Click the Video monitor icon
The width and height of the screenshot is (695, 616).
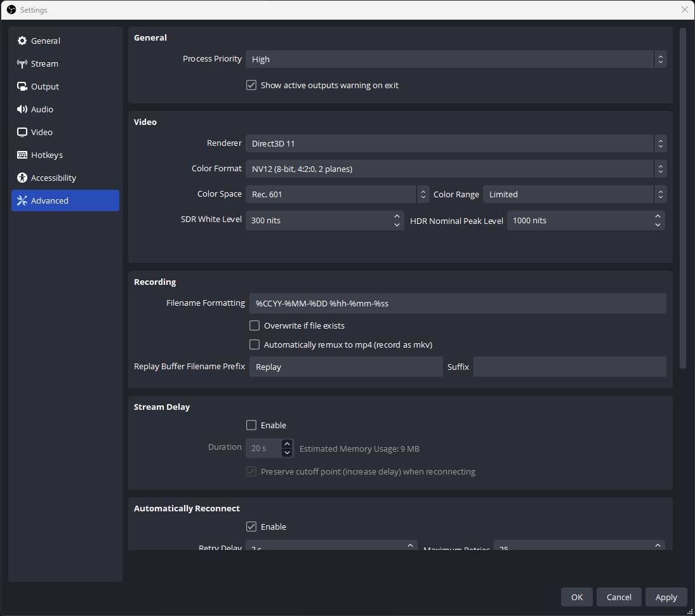tap(22, 132)
